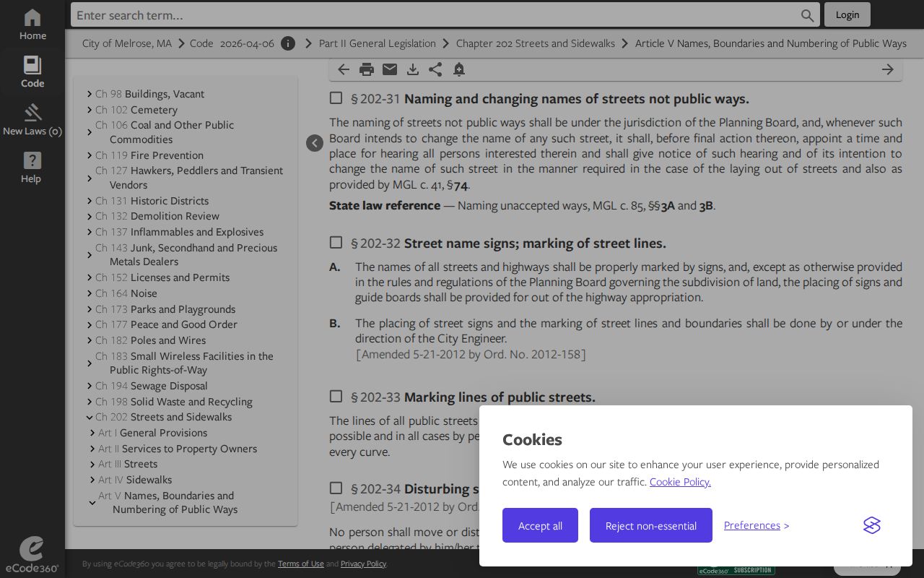Open Privacy Policy link in footer

tap(363, 564)
